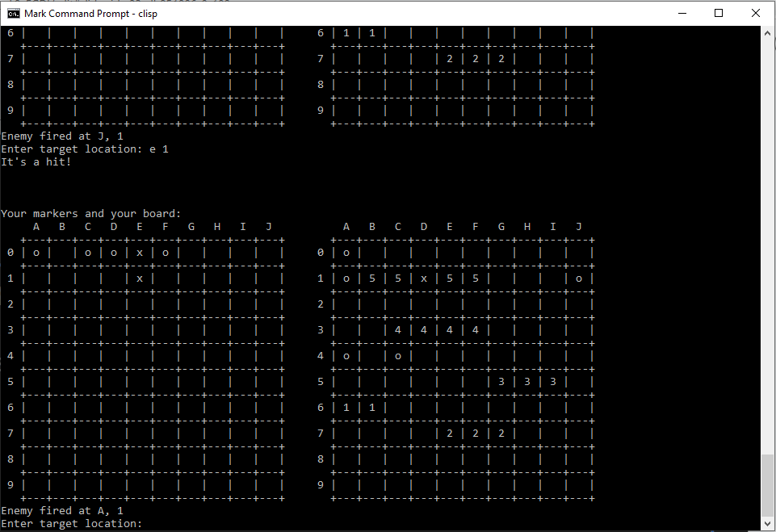Click the 'o' at J, 1 on your ship board
Viewport: 776px width, 532px height.
click(578, 279)
